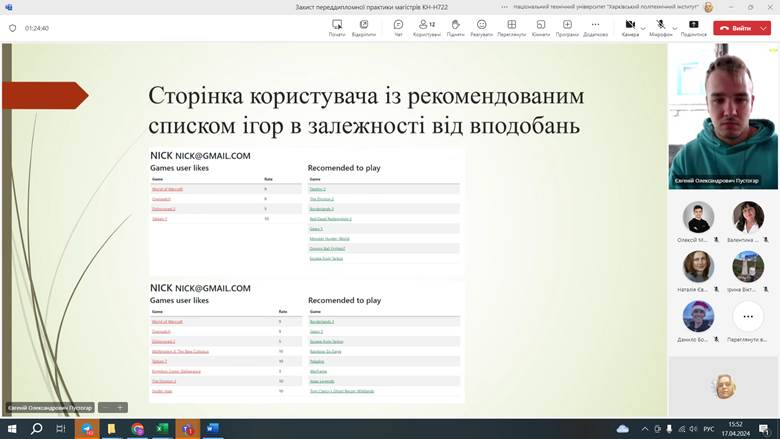The image size is (780, 439).
Task: Zoom in shared slide with plus control
Action: [x=120, y=407]
